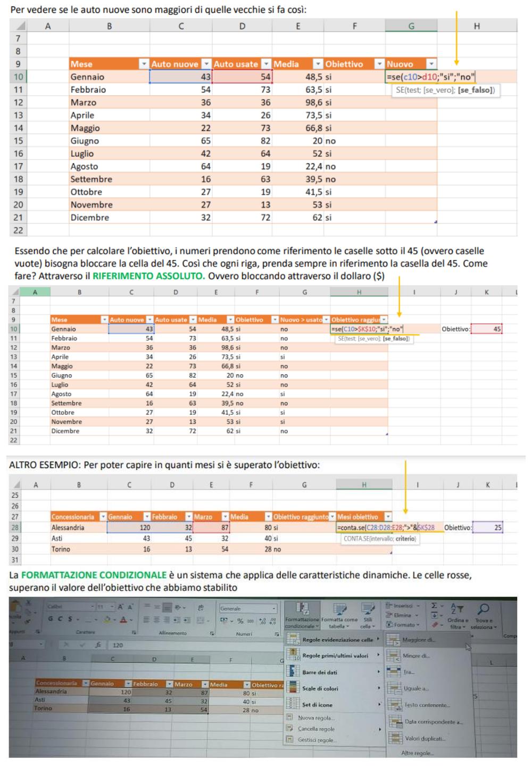
Task: Click SE function tooltip in first spreadsheet
Action: tap(446, 90)
